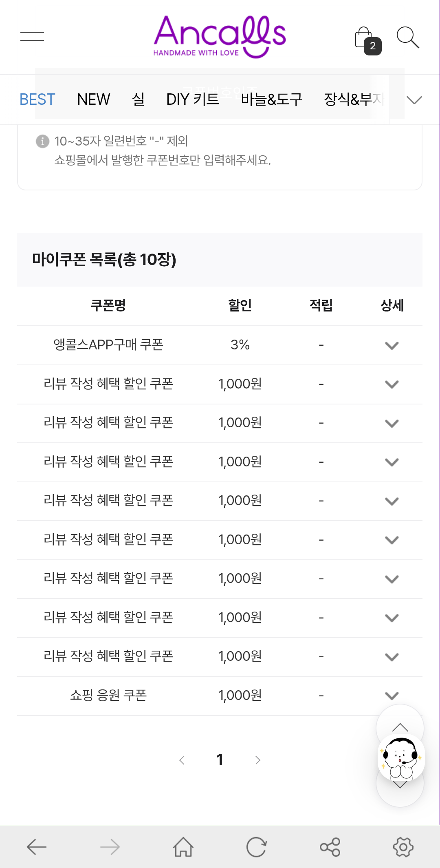Open the hamburger menu
Viewport: 440px width, 868px height.
pyautogui.click(x=32, y=37)
